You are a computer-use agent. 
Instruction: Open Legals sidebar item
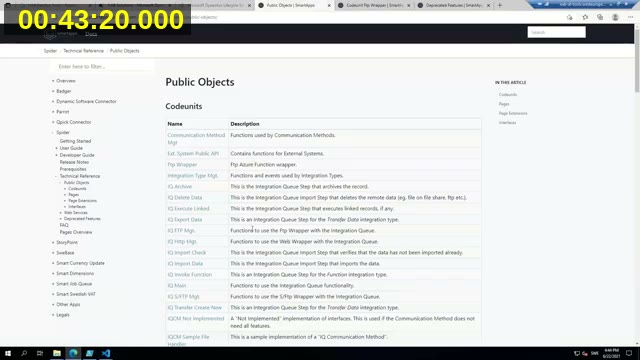[x=62, y=315]
